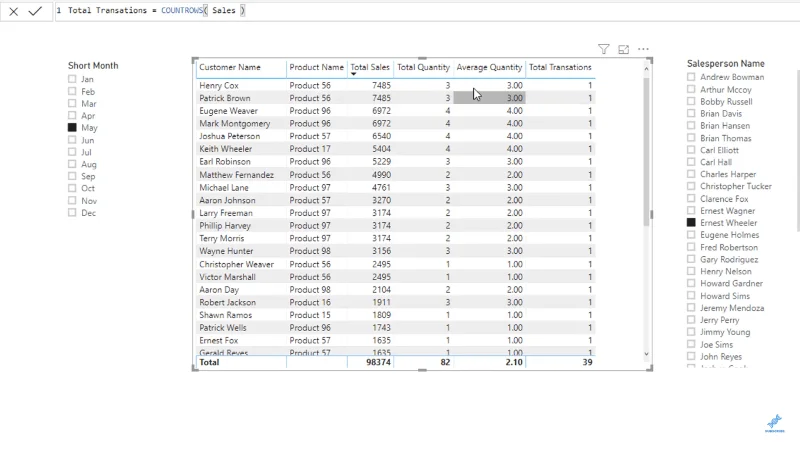
Task: Click the Short Month slicer title
Action: [x=93, y=65]
